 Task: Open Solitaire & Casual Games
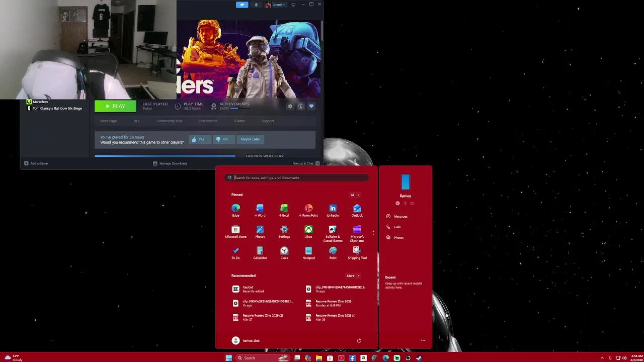click(x=333, y=234)
